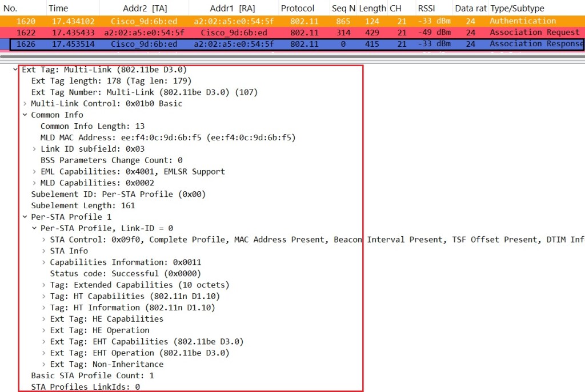Expand the STA Info node

tap(44, 251)
